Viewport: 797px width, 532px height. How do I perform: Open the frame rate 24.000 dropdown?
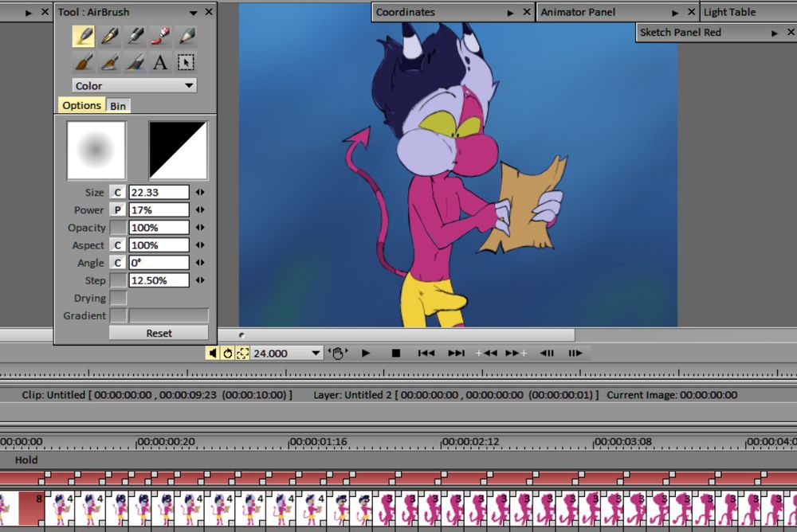pos(316,353)
